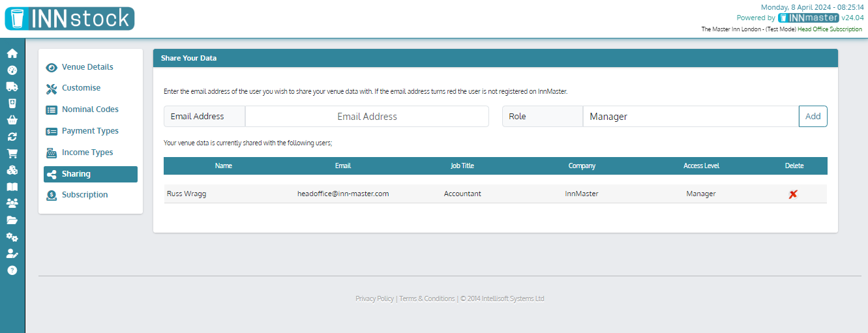Click the Russ Wragg name cell
868x333 pixels.
pos(187,194)
